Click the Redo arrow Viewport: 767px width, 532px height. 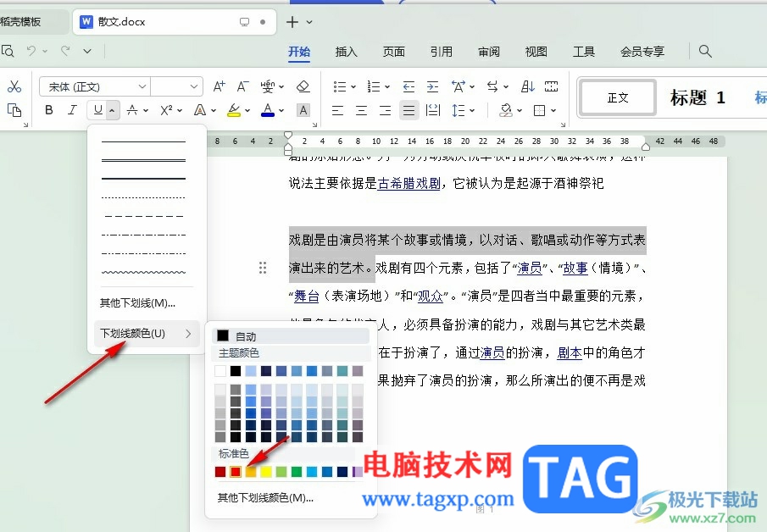[65, 51]
